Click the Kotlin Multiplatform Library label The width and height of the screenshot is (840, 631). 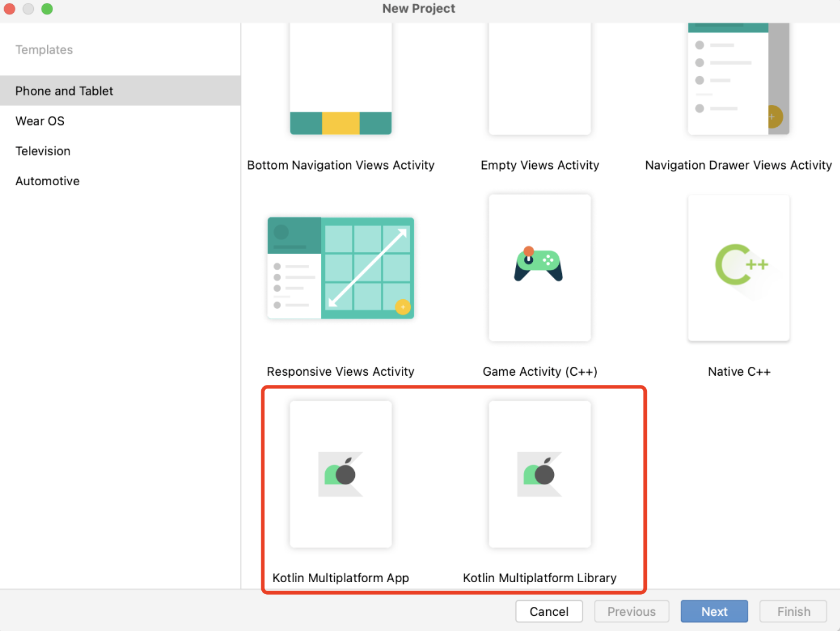pyautogui.click(x=539, y=578)
